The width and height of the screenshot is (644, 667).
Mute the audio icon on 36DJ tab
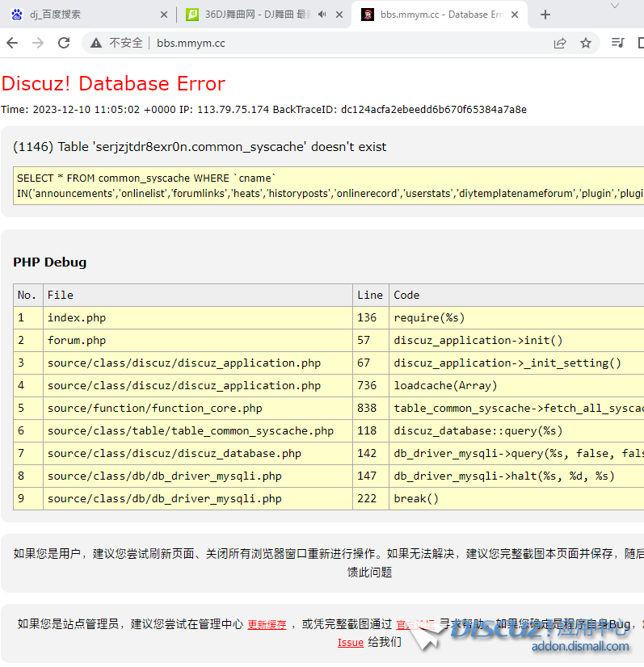(322, 15)
